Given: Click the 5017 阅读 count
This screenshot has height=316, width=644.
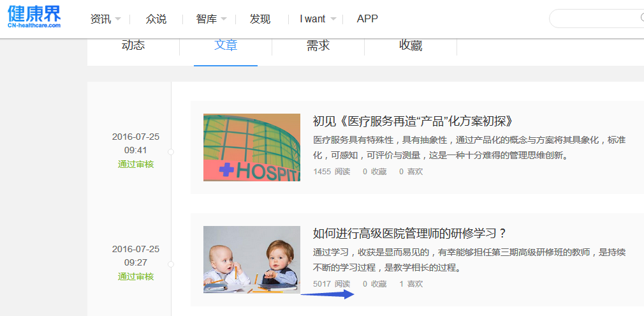Looking at the screenshot, I should pyautogui.click(x=332, y=284).
